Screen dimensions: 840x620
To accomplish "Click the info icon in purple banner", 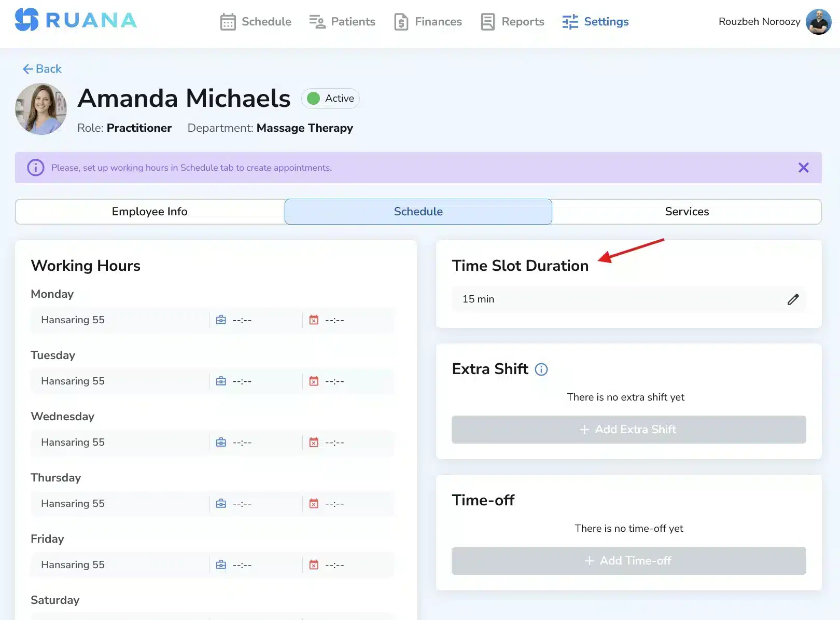I will pos(35,167).
